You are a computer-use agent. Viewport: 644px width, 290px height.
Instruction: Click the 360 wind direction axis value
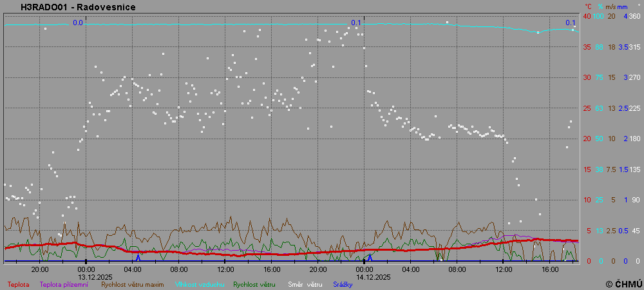tap(634, 16)
